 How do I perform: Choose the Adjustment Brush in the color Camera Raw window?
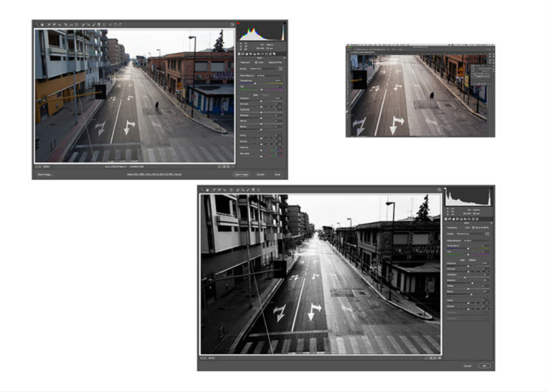point(94,24)
